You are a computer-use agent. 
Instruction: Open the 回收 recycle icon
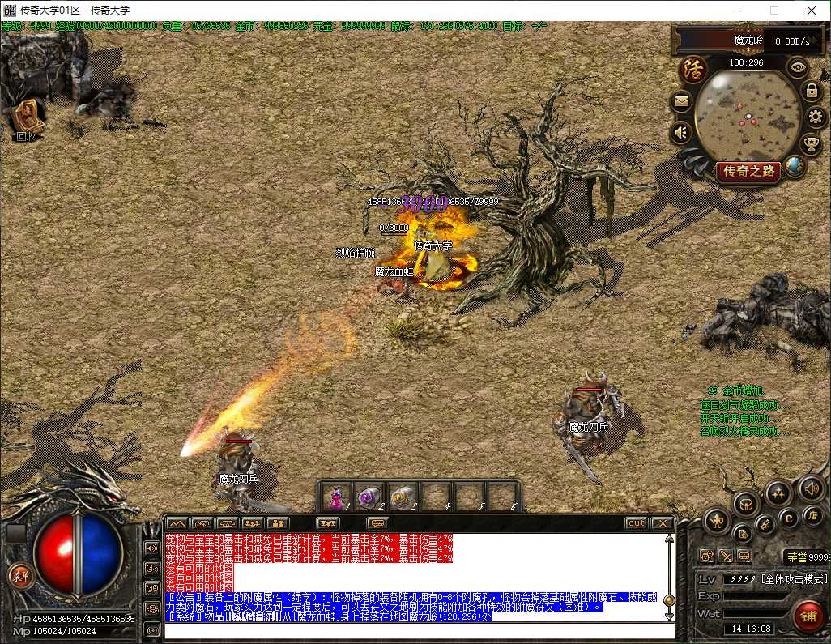(x=27, y=120)
